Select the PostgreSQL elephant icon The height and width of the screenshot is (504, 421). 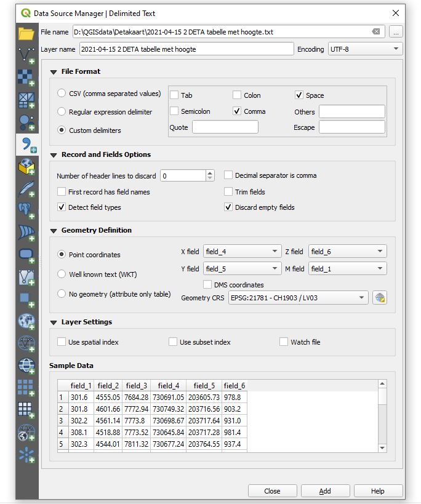click(x=26, y=211)
